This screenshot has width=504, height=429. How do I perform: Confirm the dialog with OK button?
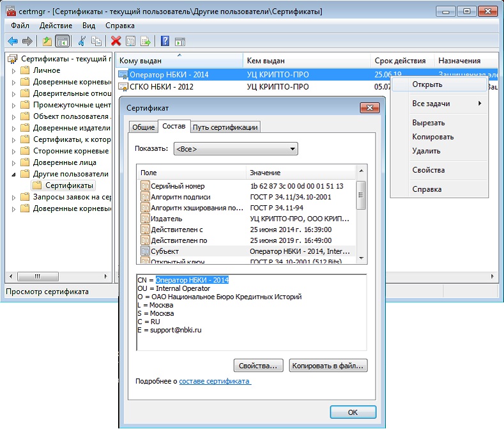(x=353, y=412)
